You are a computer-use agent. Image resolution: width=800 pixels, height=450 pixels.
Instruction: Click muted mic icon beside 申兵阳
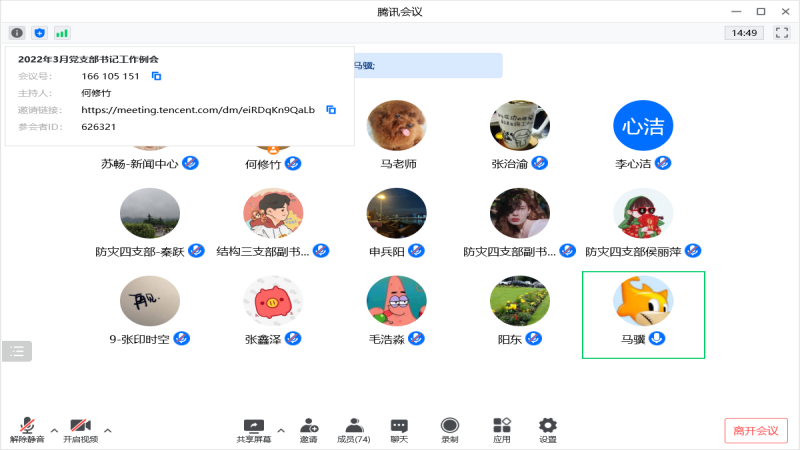[416, 251]
